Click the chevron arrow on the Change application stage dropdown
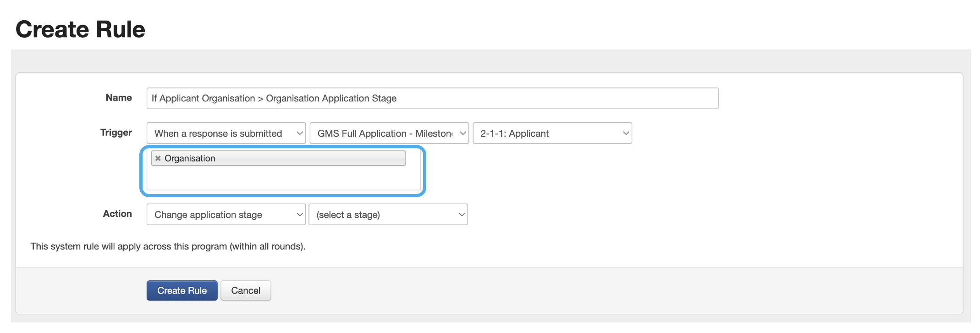This screenshot has height=333, width=980. pyautogui.click(x=299, y=215)
